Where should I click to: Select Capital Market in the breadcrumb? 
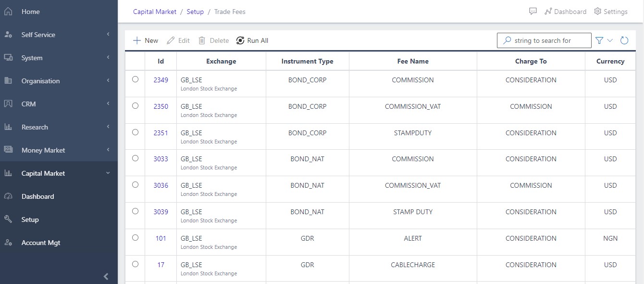point(154,12)
